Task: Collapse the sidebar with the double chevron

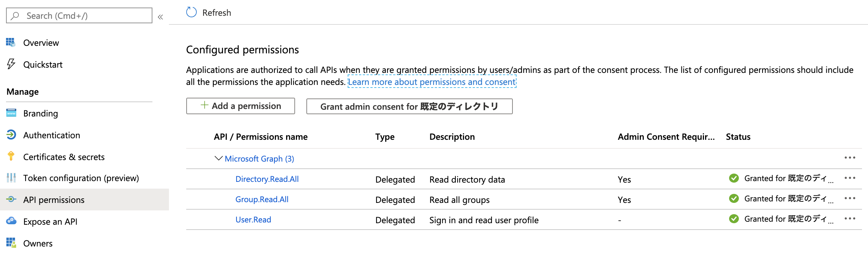Action: [x=160, y=17]
